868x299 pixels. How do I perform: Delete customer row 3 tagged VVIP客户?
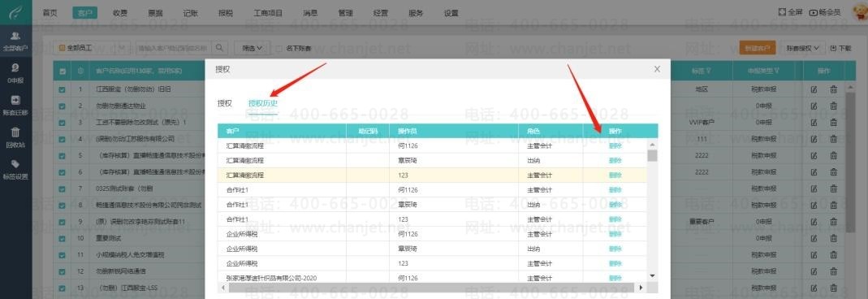click(833, 123)
